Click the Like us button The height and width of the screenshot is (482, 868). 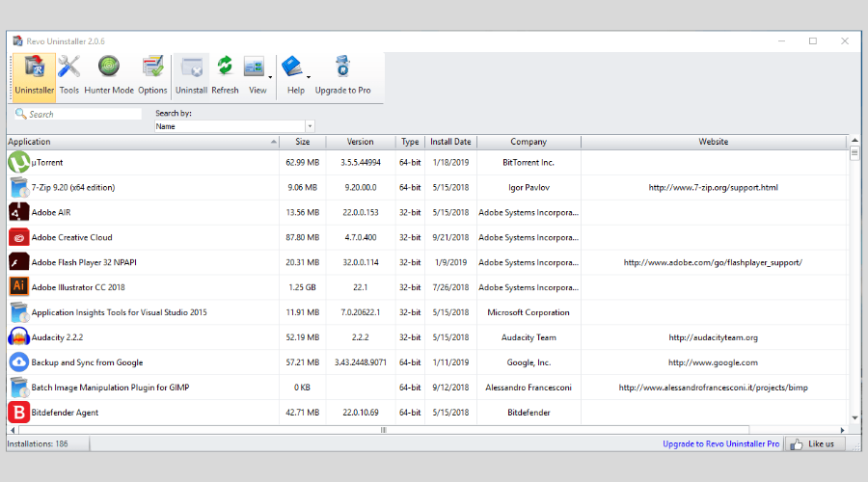[x=814, y=443]
